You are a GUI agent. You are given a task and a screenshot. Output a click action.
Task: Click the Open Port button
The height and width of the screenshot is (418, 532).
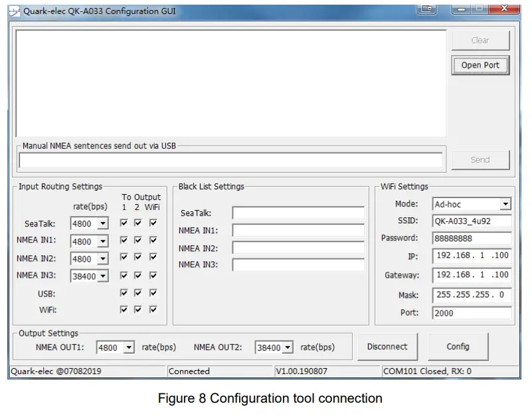480,66
